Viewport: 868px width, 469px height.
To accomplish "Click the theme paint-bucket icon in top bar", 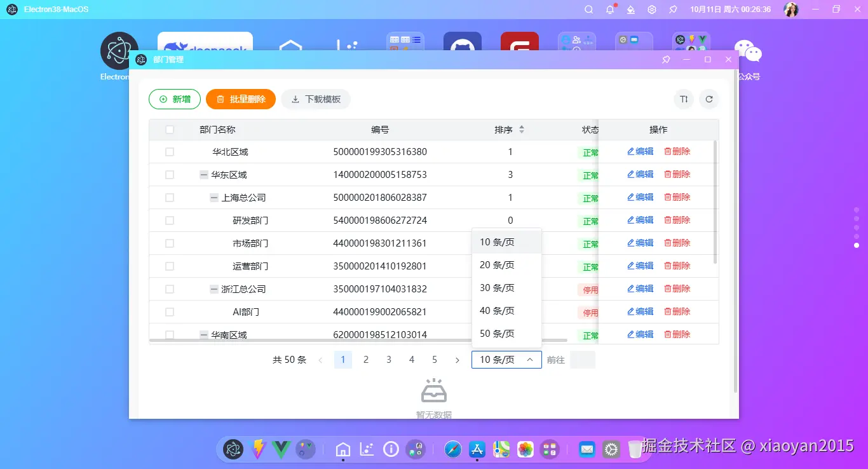I will (630, 10).
